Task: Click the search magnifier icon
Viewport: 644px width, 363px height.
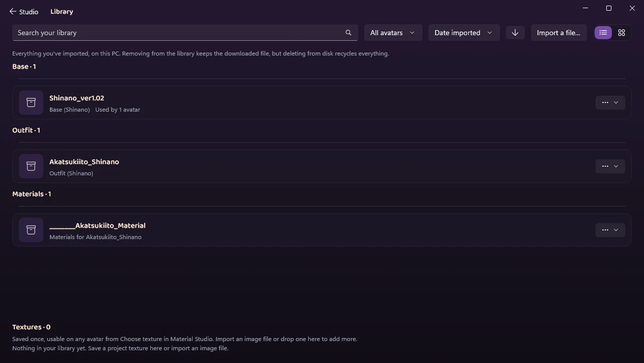Action: tap(348, 33)
